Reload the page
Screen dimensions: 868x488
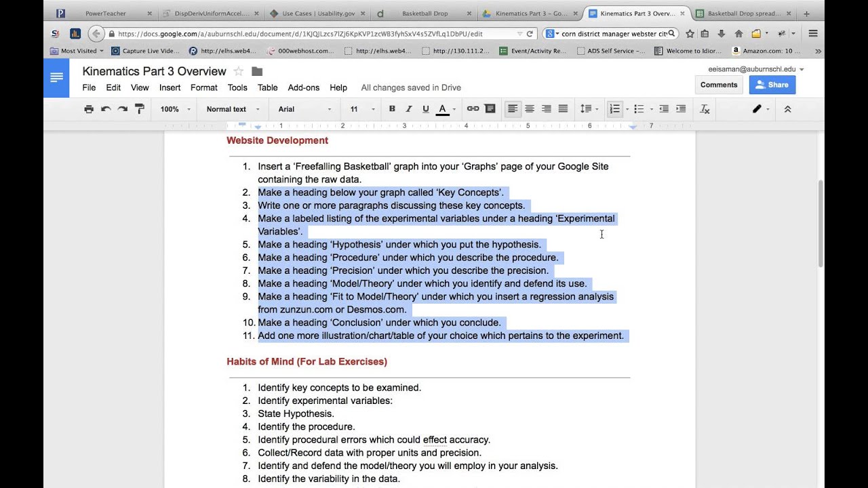(x=530, y=33)
